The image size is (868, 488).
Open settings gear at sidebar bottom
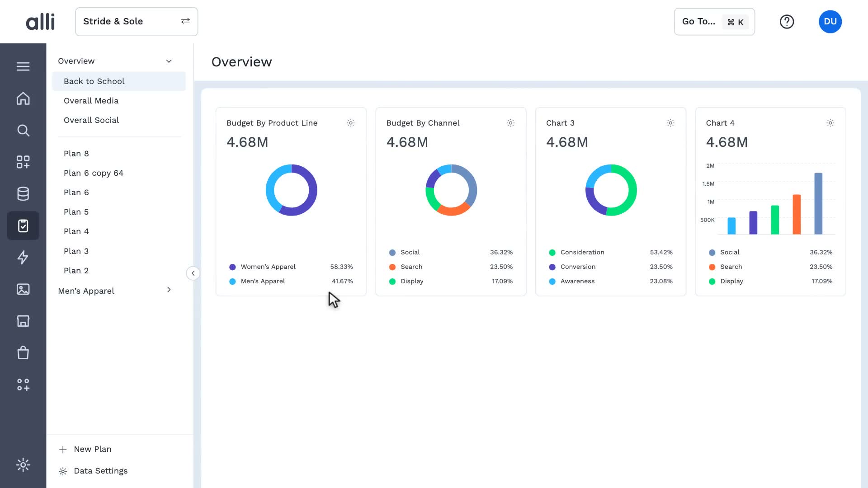coord(23,465)
